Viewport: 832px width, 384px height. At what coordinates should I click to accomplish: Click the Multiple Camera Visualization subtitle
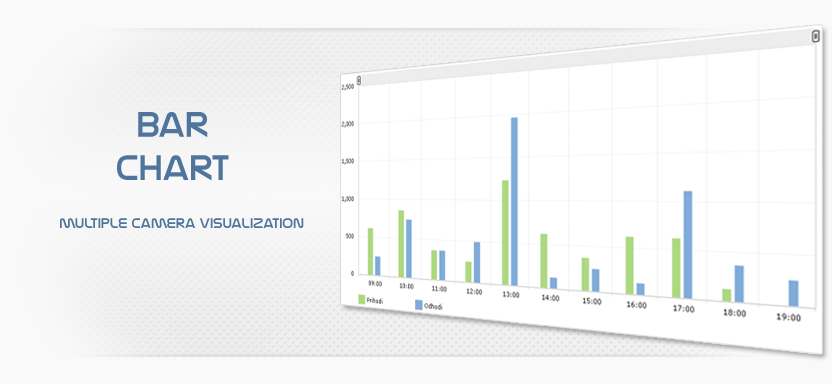point(181,223)
